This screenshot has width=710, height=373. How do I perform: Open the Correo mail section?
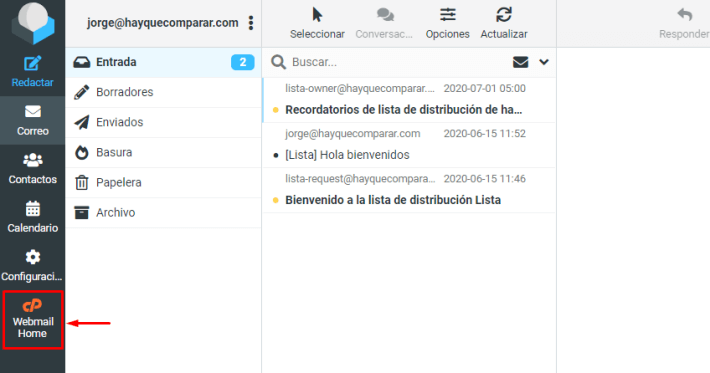(x=33, y=120)
